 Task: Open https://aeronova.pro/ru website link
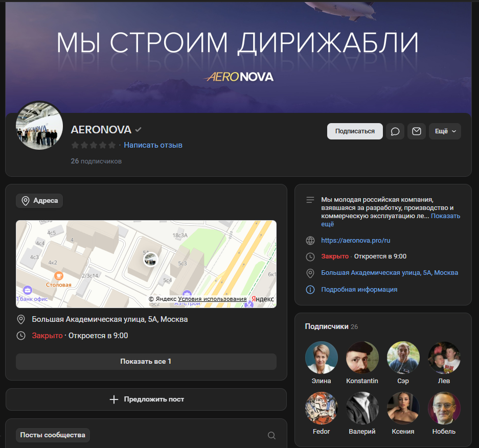356,241
